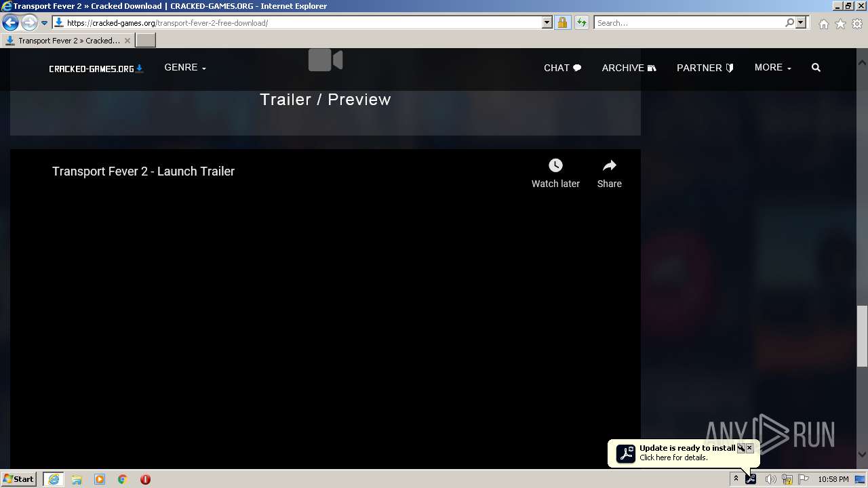Expand the search provider dropdown
This screenshot has width=868, height=488.
pos(801,22)
